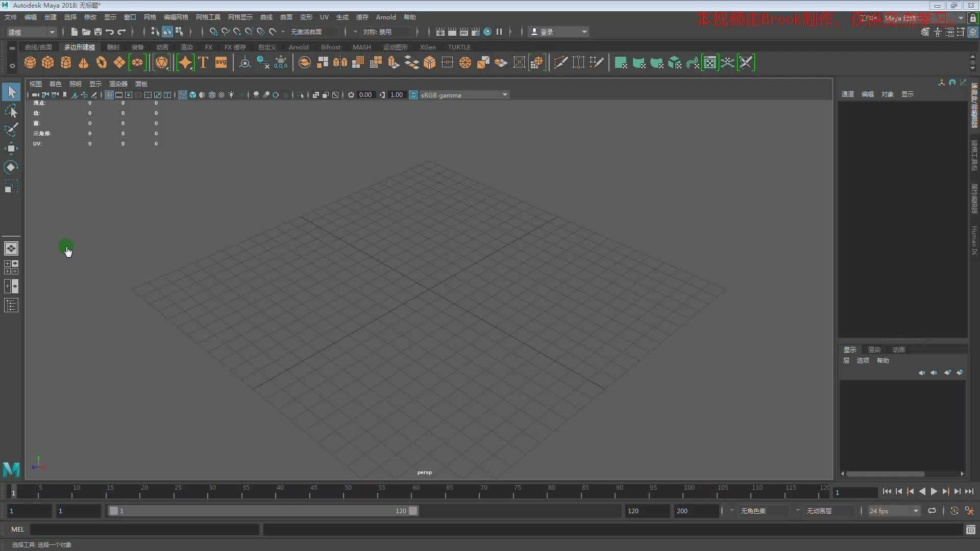Toggle the loop playback button
The image size is (980, 551).
[932, 511]
